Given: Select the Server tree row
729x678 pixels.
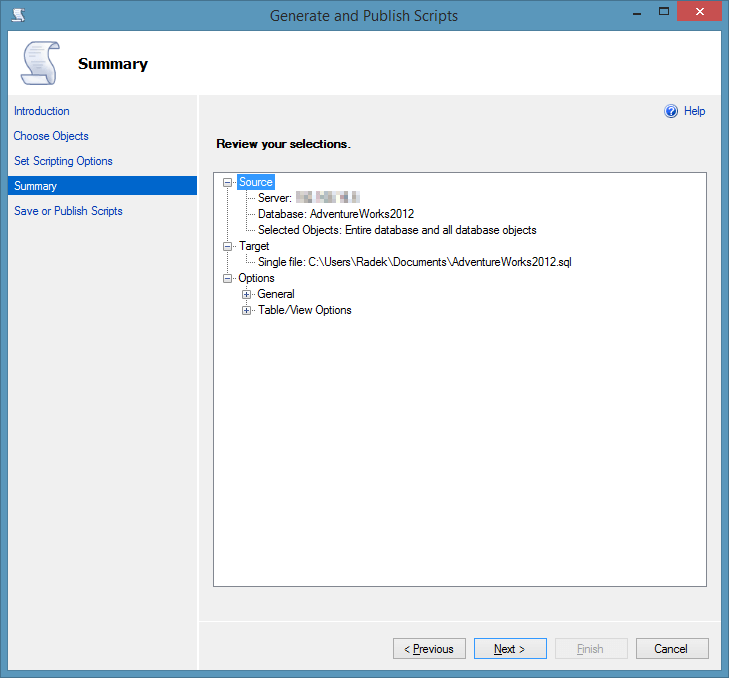Looking at the screenshot, I should pos(309,198).
